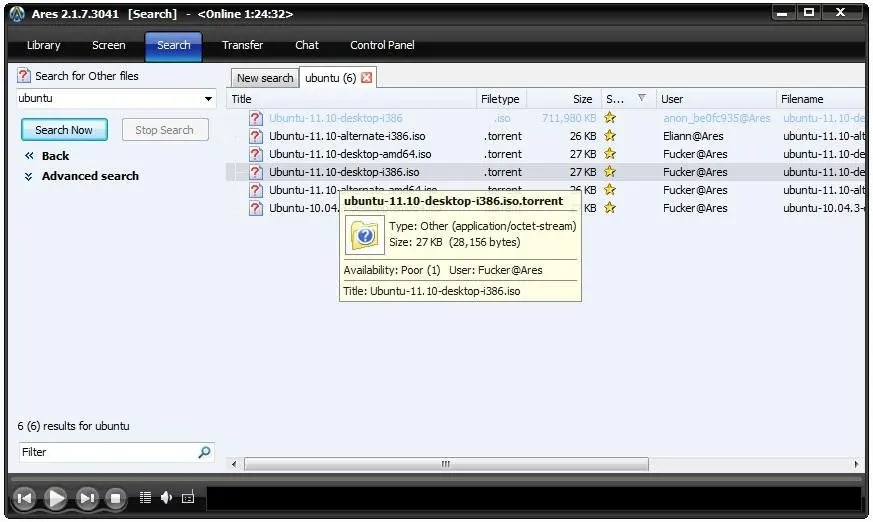The width and height of the screenshot is (873, 522).
Task: Close the ubuntu (6) results tab
Action: pyautogui.click(x=366, y=77)
